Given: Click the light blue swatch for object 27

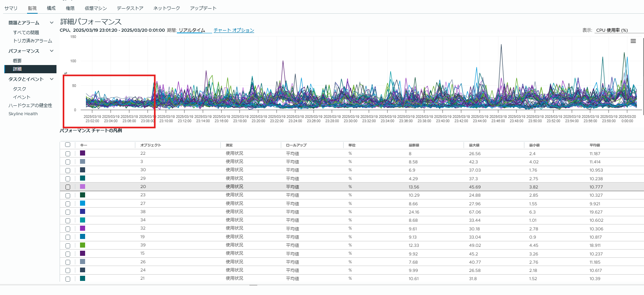Looking at the screenshot, I should pos(82,203).
